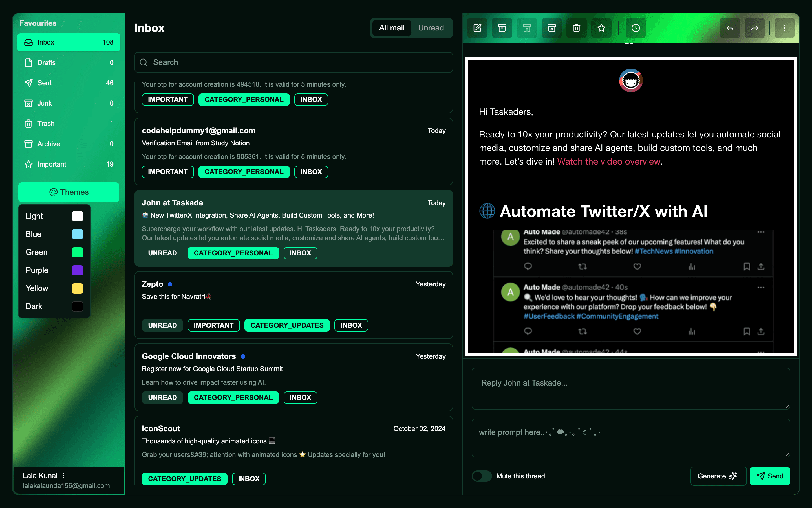Image resolution: width=812 pixels, height=508 pixels.
Task: Select the Light theme white swatch
Action: point(78,216)
